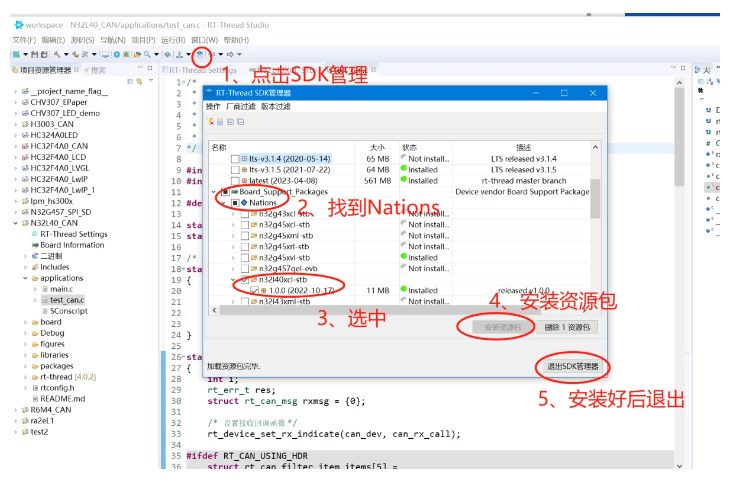This screenshot has width=732, height=482.
Task: Click collapse-all minus icon in SDK manager
Action: (x=240, y=122)
